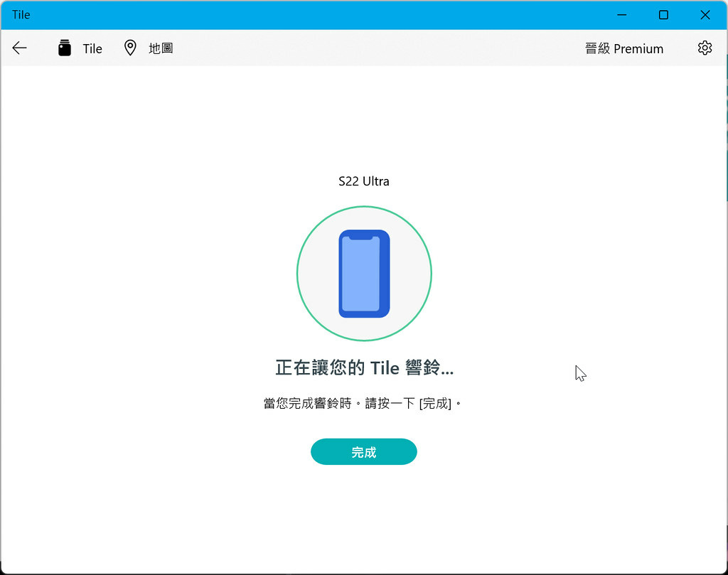Click the Tile tracker icon in the nav bar

tap(65, 48)
